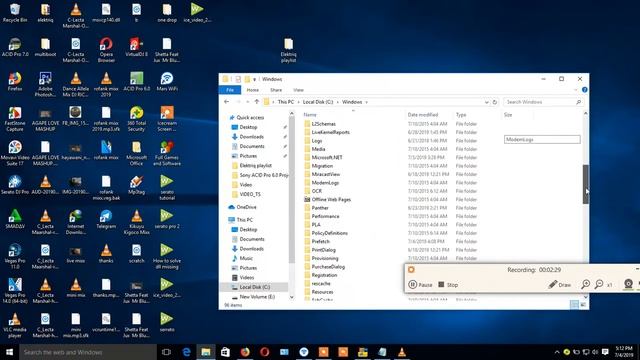Launch the Telegram desktop shortcut
This screenshot has height=360, width=640.
pos(106,219)
